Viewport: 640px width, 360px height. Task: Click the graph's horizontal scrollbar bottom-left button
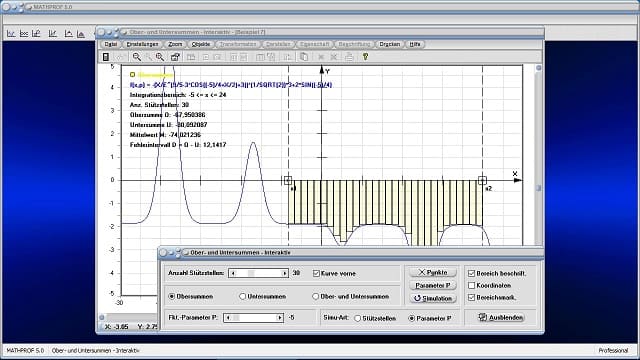click(x=102, y=317)
